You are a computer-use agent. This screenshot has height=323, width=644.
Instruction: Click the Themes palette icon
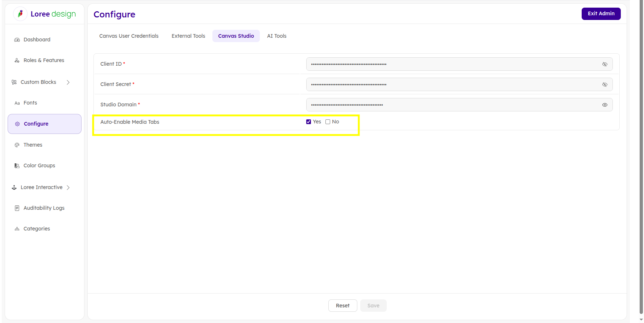17,145
